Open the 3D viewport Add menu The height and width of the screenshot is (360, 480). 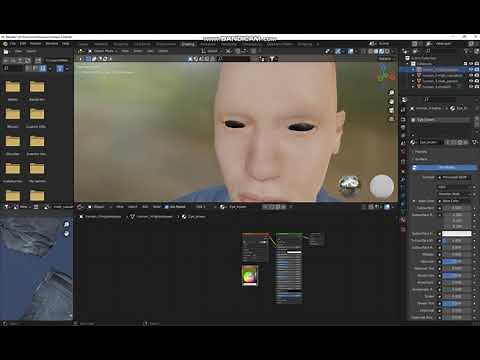[x=150, y=51]
